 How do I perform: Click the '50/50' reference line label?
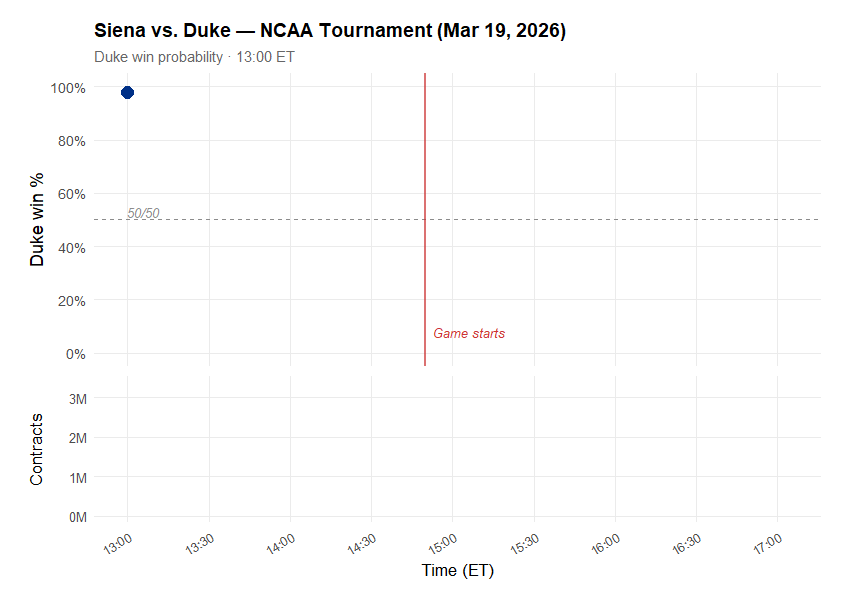[143, 213]
